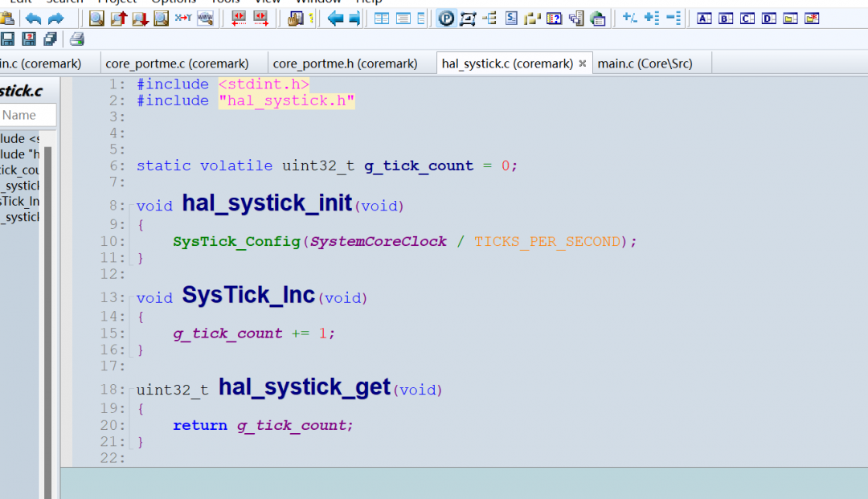Switch to layout C
868x499 pixels.
(747, 18)
